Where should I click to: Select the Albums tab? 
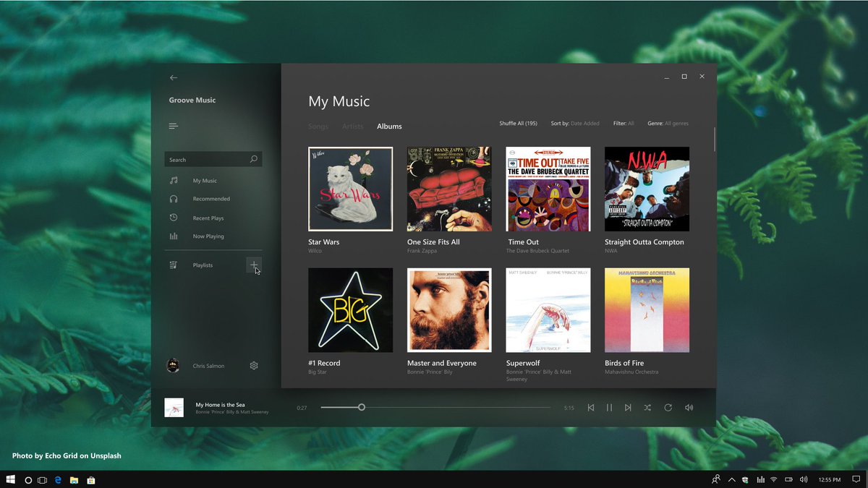(x=389, y=127)
